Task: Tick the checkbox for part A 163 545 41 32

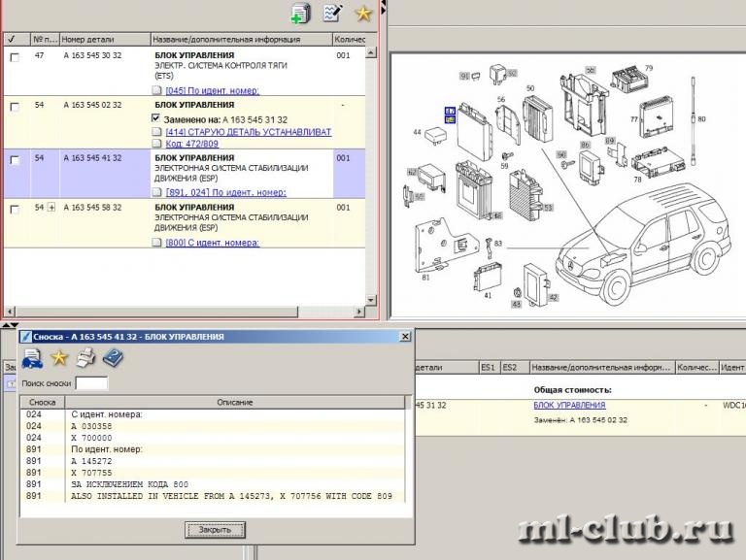Action: pos(14,160)
